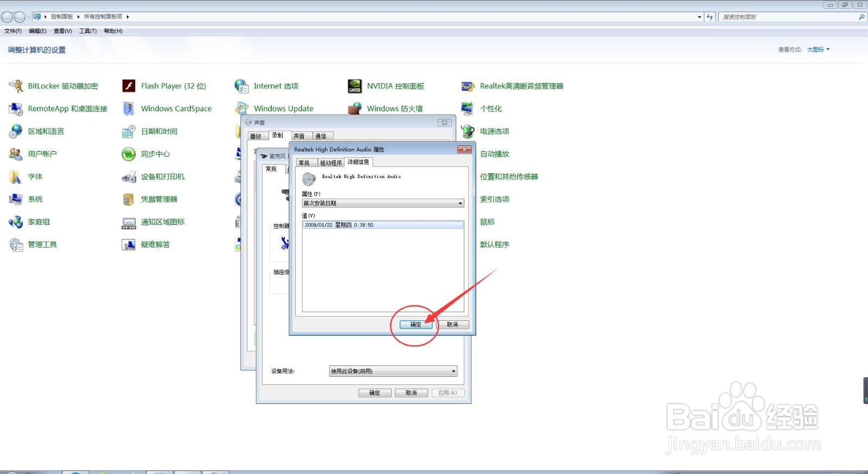Open 同步中心 green icon
Image resolution: width=868 pixels, height=474 pixels.
click(x=129, y=154)
